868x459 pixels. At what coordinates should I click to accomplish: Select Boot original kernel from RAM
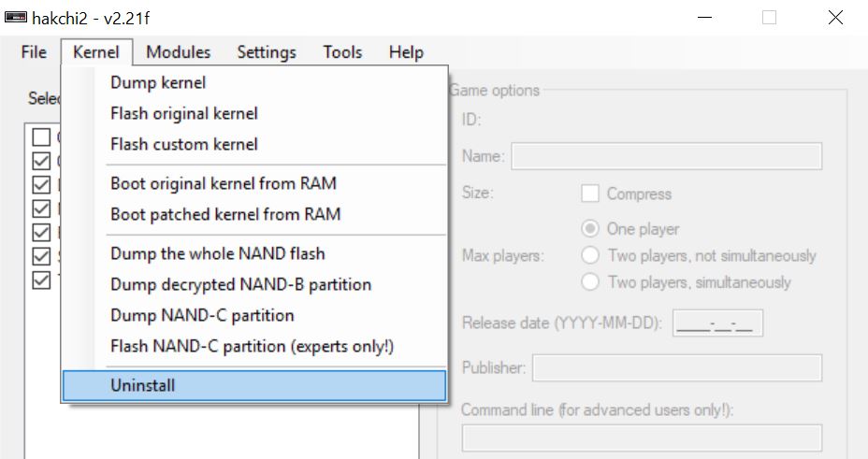[x=254, y=183]
